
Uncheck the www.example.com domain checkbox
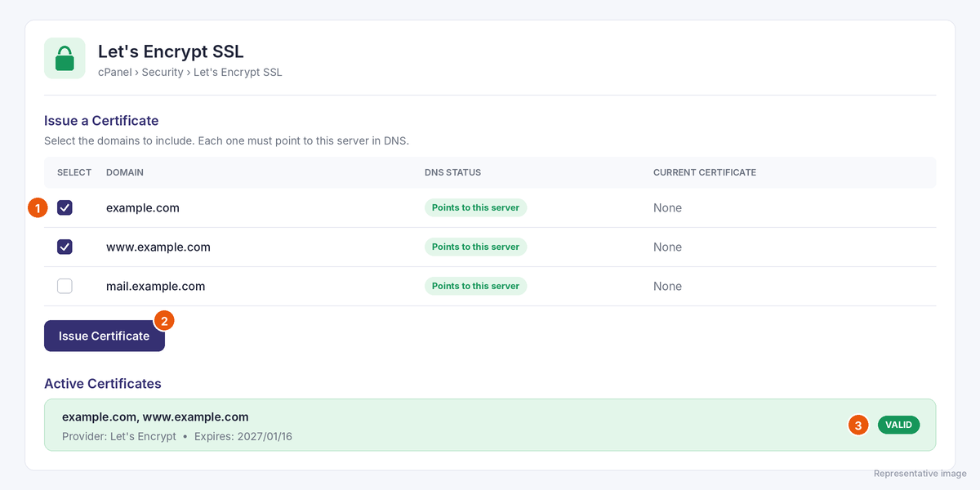coord(65,247)
